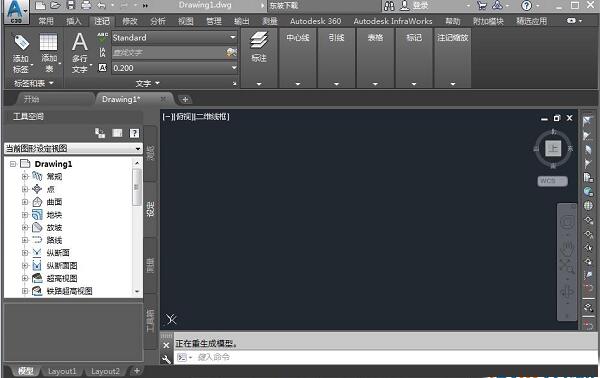Open the 分析 ribbon tab
Viewport: 600px width, 378px height.
(x=158, y=21)
